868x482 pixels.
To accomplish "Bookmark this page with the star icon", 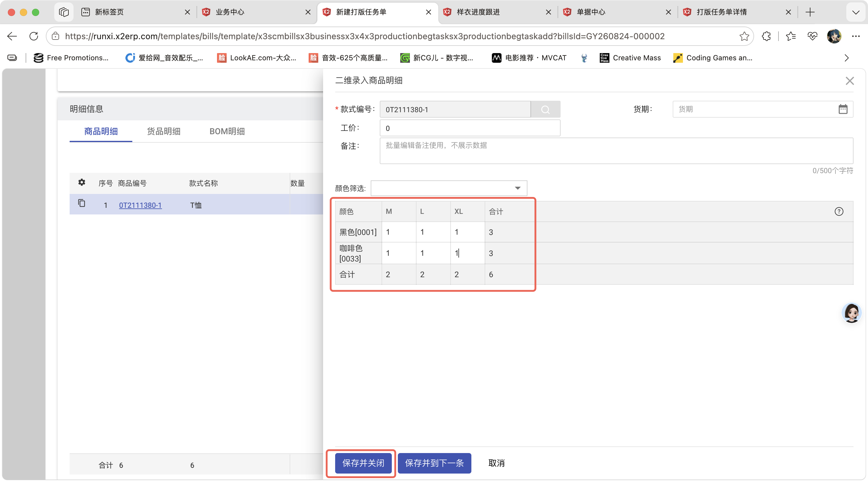I will click(x=744, y=36).
